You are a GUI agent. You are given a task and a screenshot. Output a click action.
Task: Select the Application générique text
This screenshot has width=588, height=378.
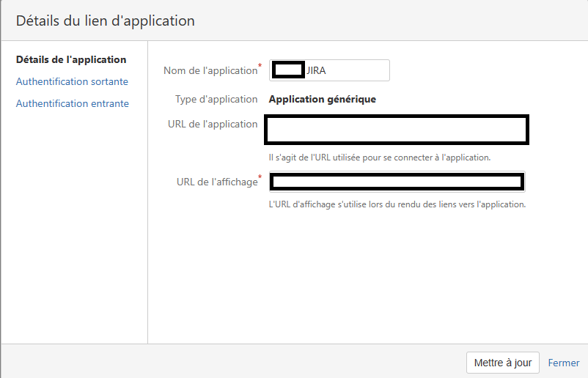tap(323, 100)
